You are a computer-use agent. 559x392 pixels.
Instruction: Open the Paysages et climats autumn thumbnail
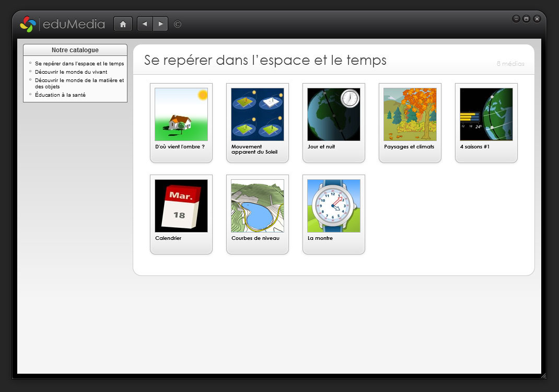point(410,114)
